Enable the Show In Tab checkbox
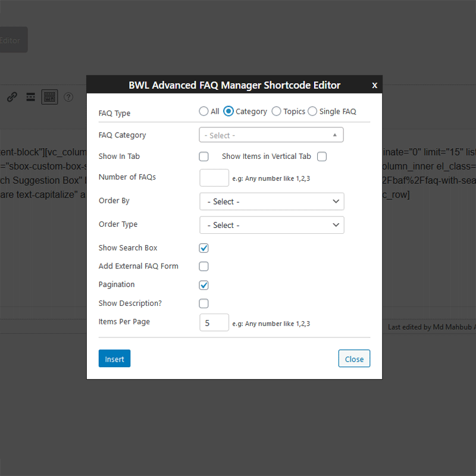Viewport: 476px width, 476px height. 203,156
